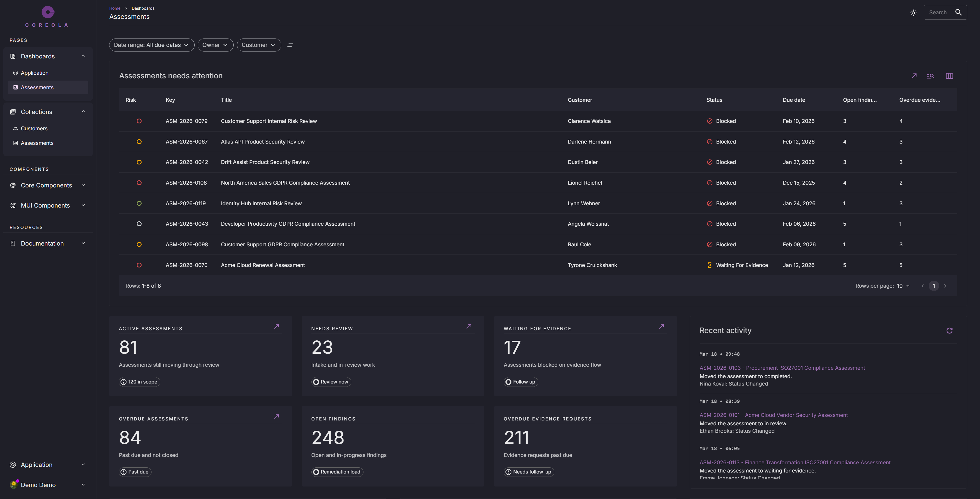Click the Remediation load chip
Image resolution: width=980 pixels, height=499 pixels.
337,472
